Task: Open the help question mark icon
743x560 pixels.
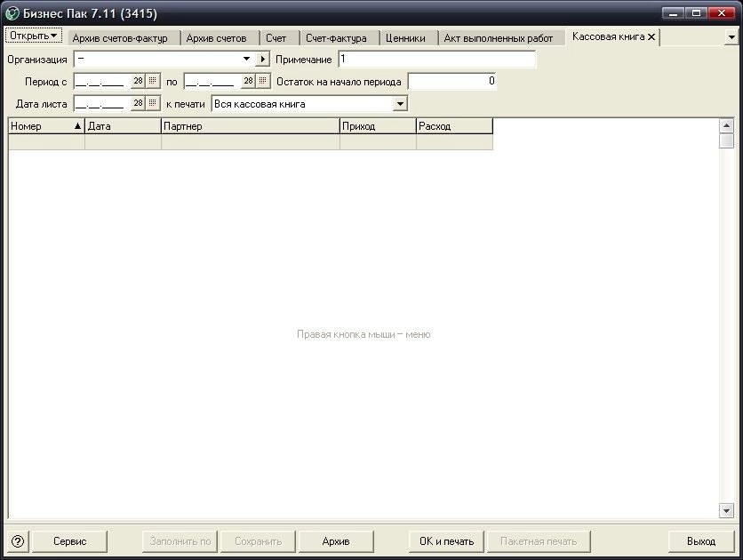Action: coord(18,541)
